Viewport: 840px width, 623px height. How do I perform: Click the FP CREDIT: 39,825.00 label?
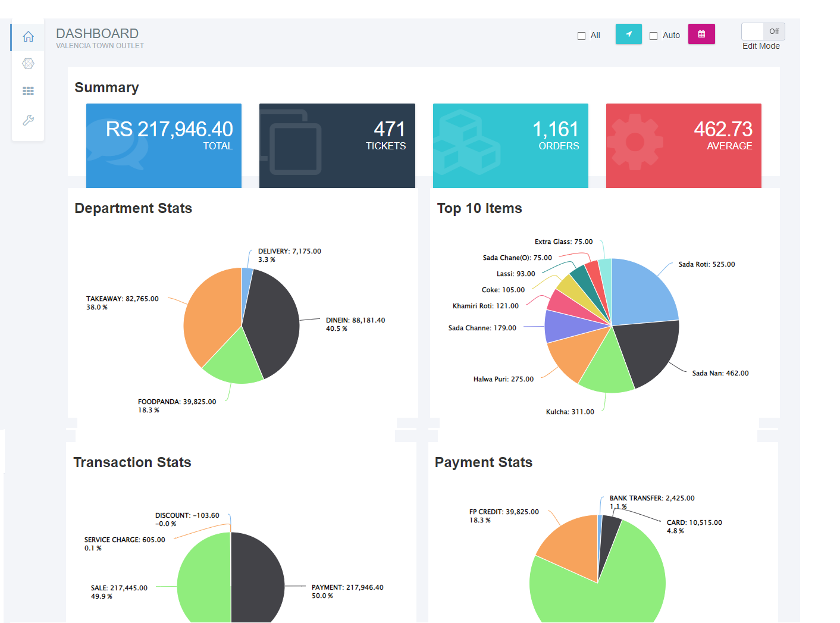(504, 512)
